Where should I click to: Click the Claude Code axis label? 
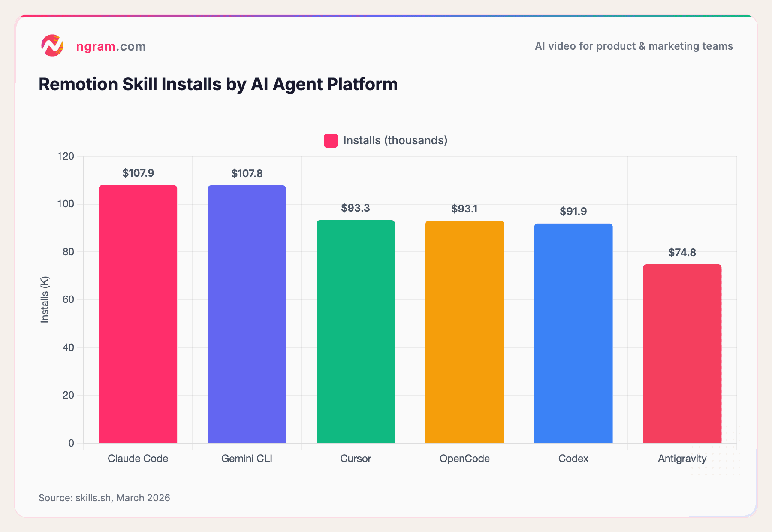pyautogui.click(x=138, y=458)
